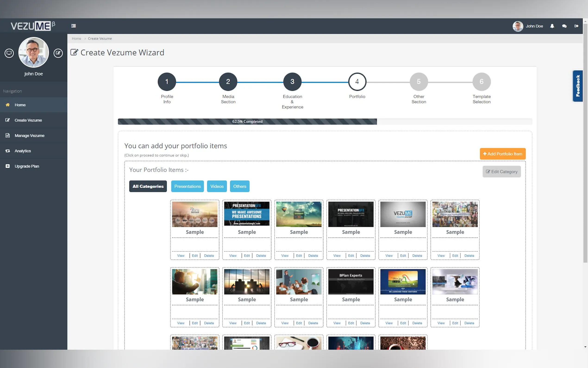Open the hot air balloon landscape thumbnail

coord(299,214)
